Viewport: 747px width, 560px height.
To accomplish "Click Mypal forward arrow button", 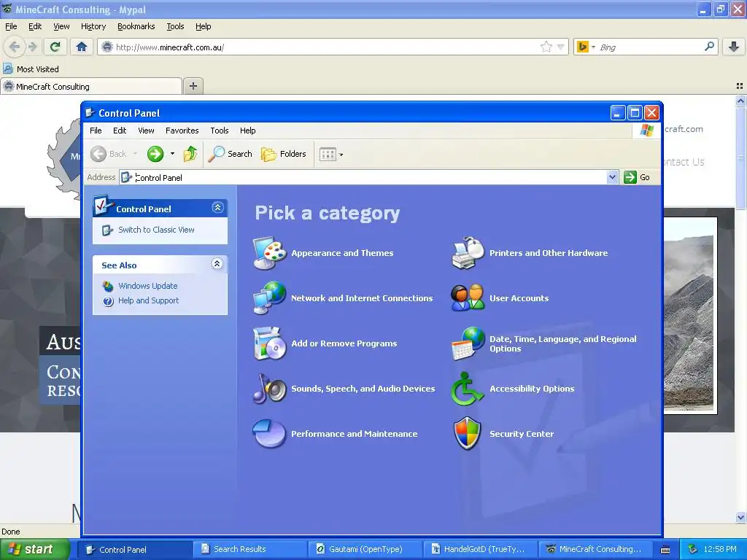I will (x=32, y=47).
